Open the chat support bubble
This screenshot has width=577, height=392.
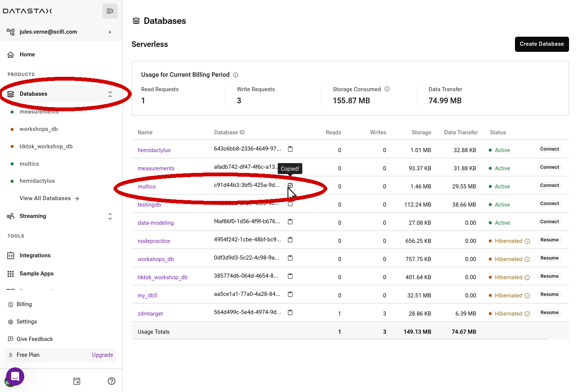pos(15,376)
